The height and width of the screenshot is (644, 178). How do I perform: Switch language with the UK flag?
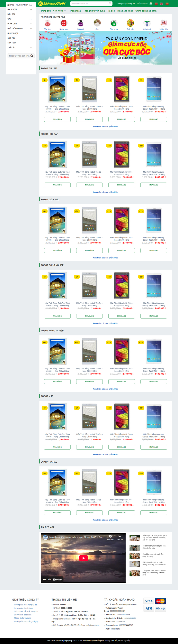(x=161, y=3)
